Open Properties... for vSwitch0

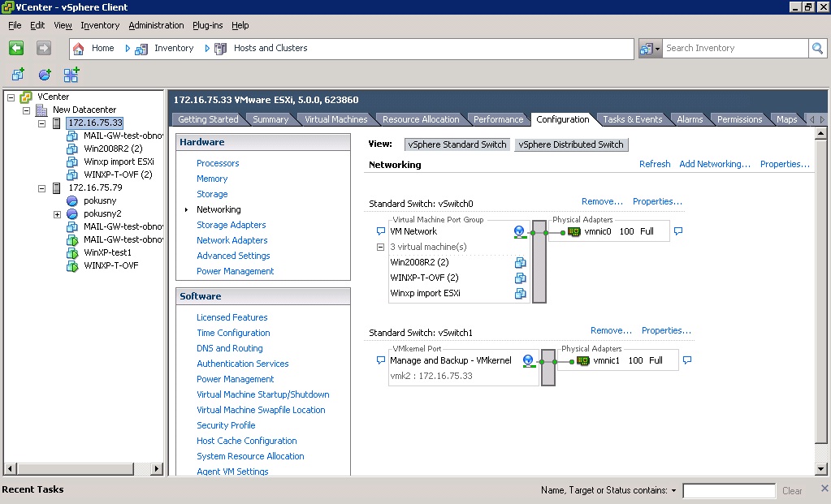click(x=657, y=202)
